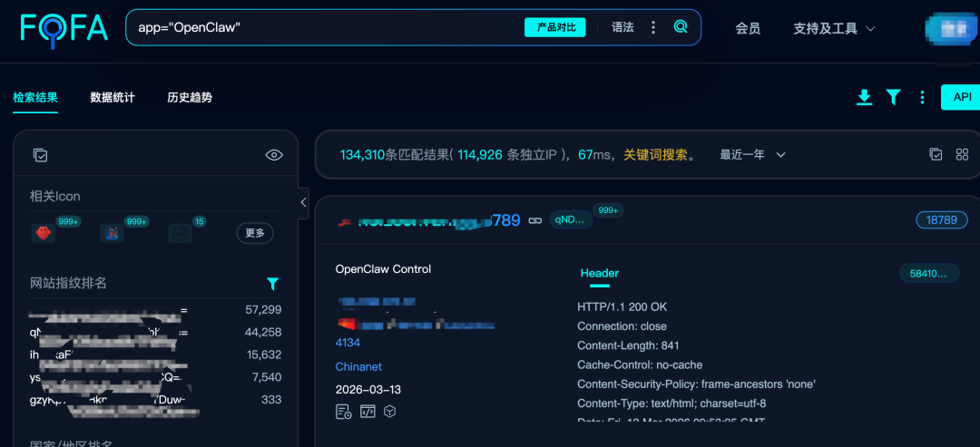
Task: Click the fingerprint ranking filter funnel
Action: coord(272,284)
